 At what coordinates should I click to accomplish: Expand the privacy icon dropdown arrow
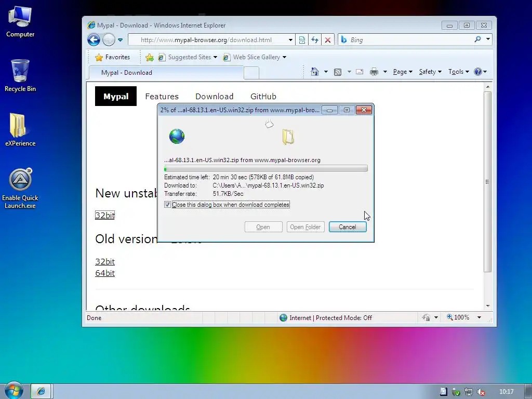[436, 317]
